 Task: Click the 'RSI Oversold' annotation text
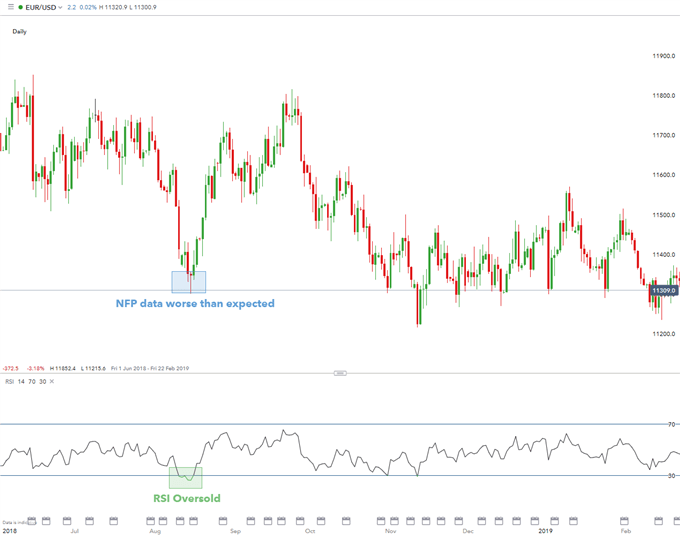point(186,498)
